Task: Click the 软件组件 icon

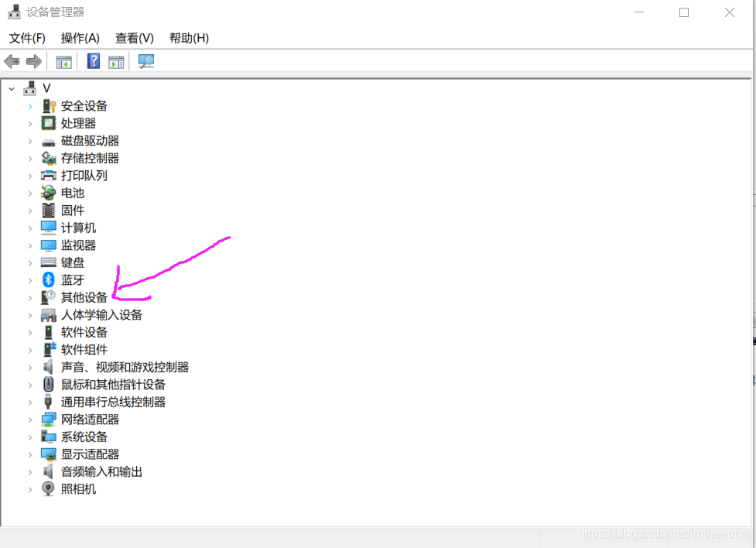Action: point(50,349)
